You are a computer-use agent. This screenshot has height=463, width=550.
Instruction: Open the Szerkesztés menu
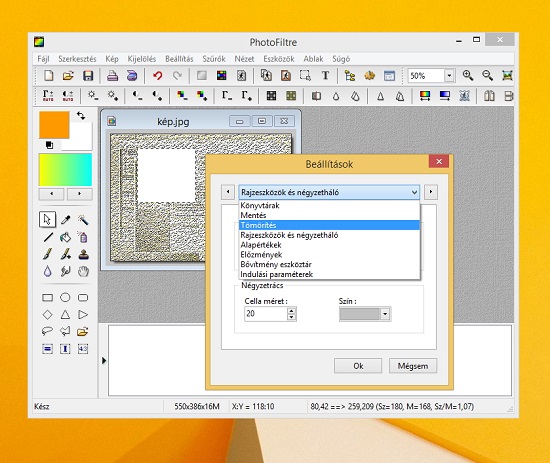77,59
